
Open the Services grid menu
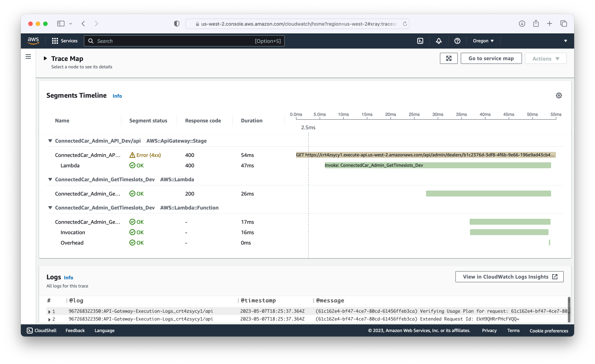click(x=65, y=41)
